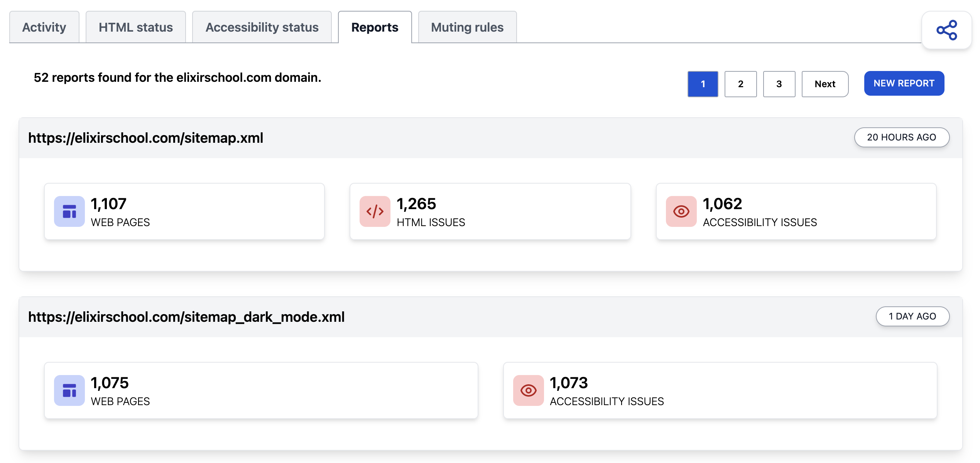
Task: Select the Reports tab
Action: click(375, 27)
